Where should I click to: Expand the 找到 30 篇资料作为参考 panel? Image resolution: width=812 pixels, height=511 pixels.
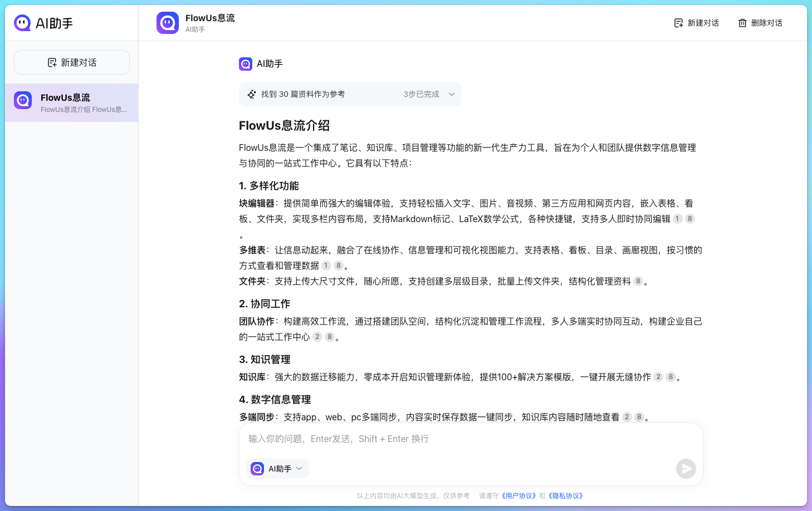[303, 95]
